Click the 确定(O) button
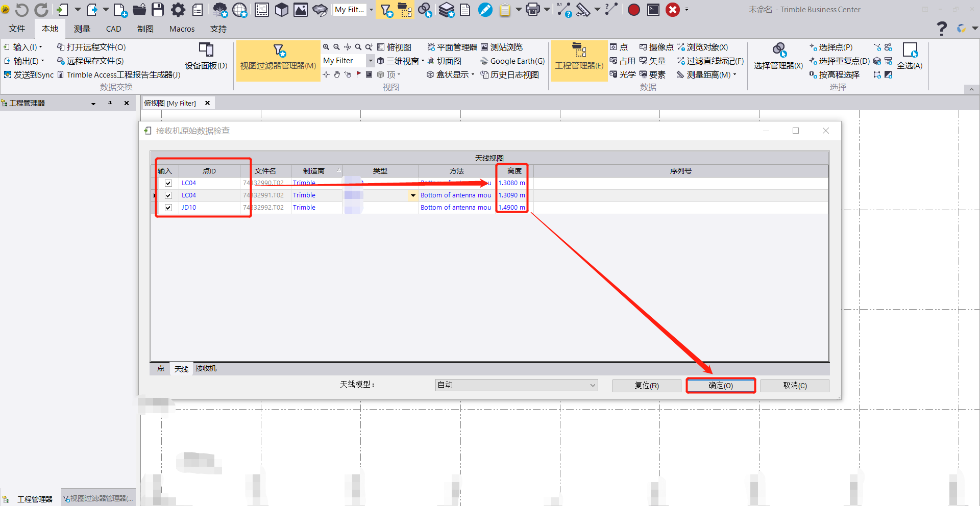This screenshot has width=980, height=506. (x=721, y=386)
